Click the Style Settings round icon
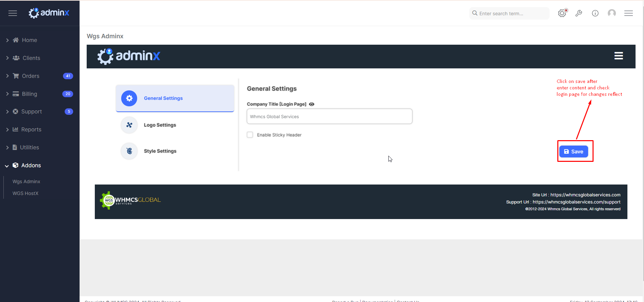The width and height of the screenshot is (644, 302). click(129, 151)
